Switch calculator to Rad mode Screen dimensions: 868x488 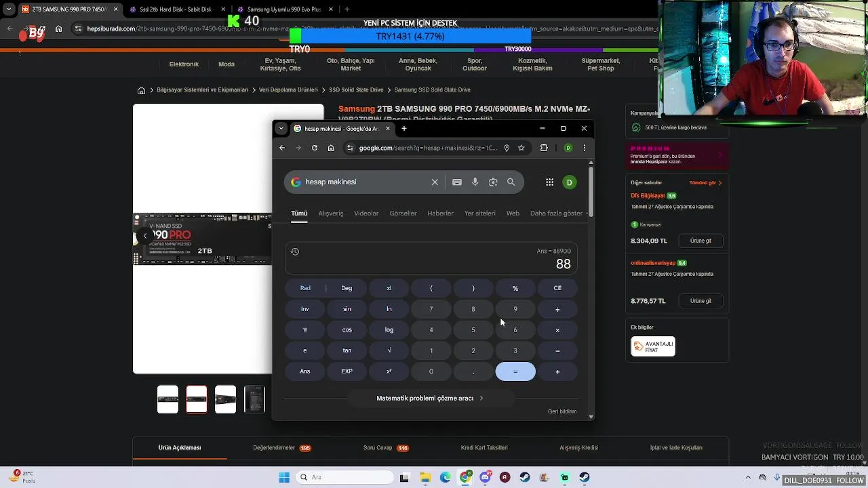[x=305, y=288]
